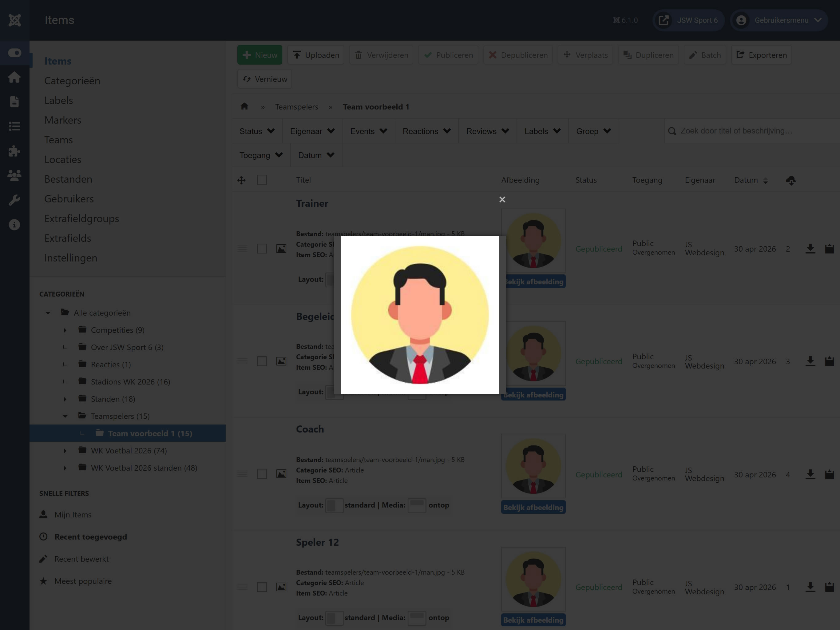Open the system wrench sidebar icon
This screenshot has height=630, width=840.
point(14,200)
